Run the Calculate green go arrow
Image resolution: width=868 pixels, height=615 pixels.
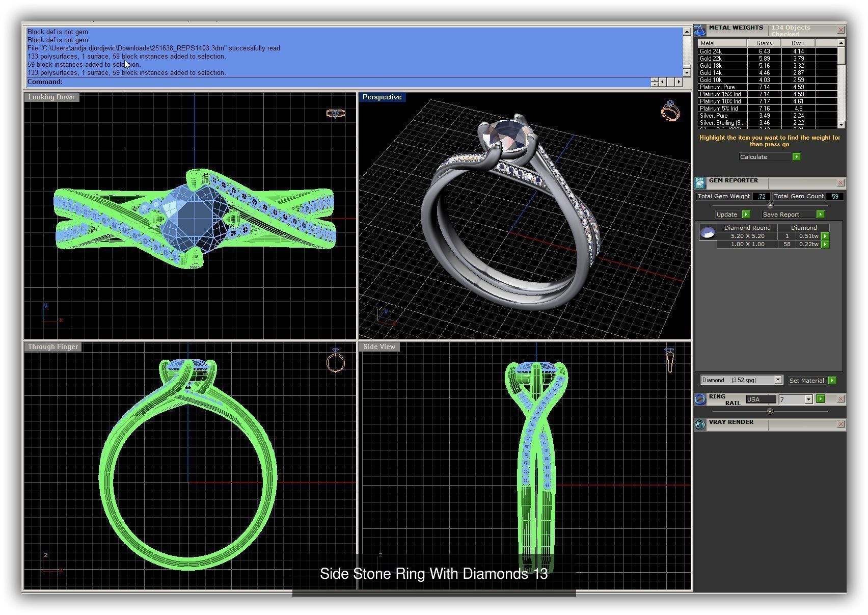point(796,157)
